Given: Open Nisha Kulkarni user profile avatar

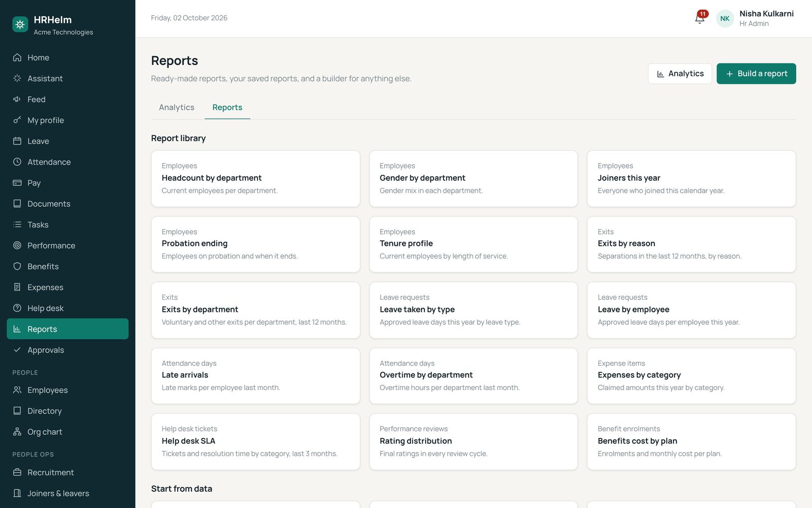Looking at the screenshot, I should 725,18.
